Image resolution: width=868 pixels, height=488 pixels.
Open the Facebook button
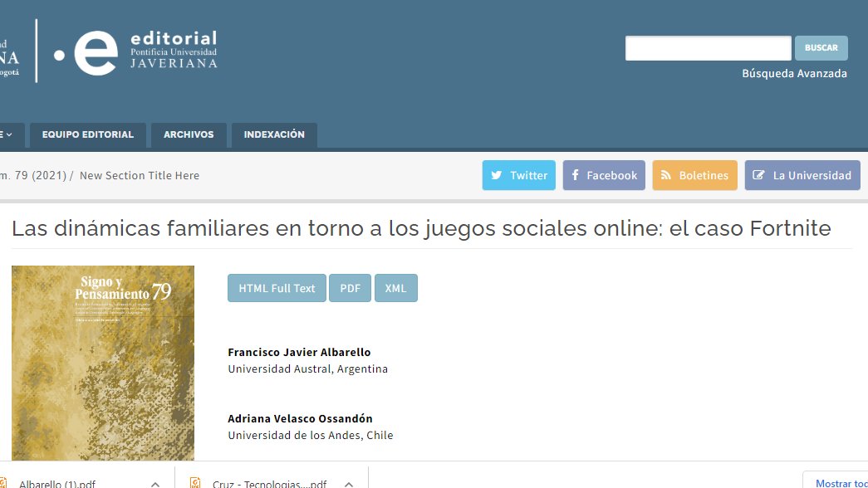point(604,175)
